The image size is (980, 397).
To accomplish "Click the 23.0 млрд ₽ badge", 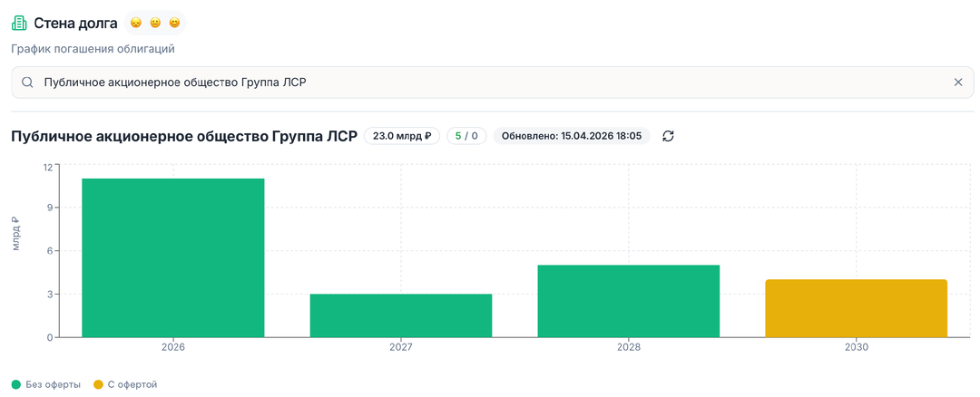I will pyautogui.click(x=402, y=136).
